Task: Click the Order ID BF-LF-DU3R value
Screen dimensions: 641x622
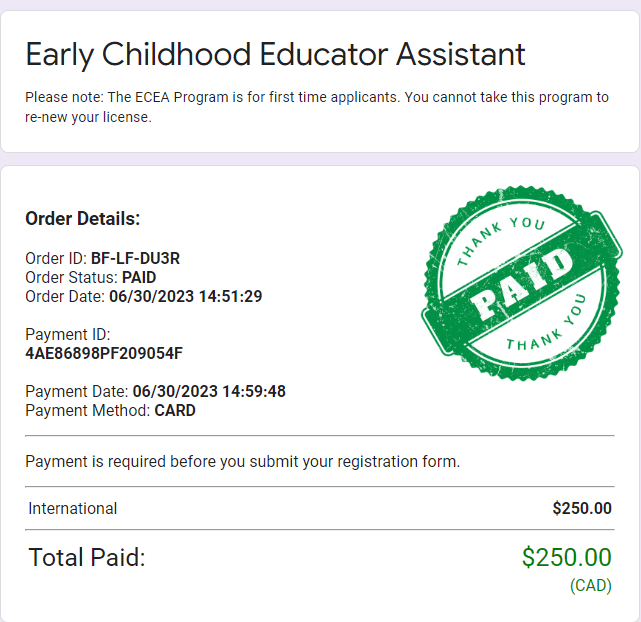Action: pyautogui.click(x=135, y=258)
